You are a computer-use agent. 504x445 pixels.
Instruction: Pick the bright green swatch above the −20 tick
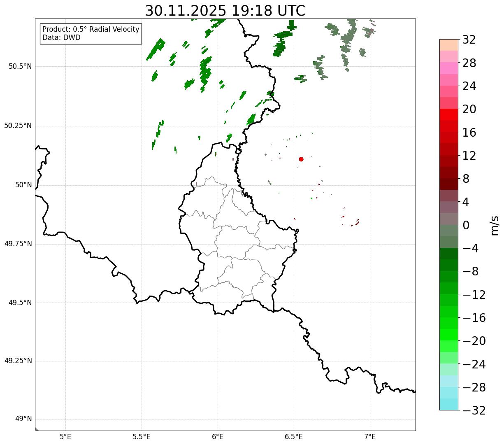coord(449,335)
